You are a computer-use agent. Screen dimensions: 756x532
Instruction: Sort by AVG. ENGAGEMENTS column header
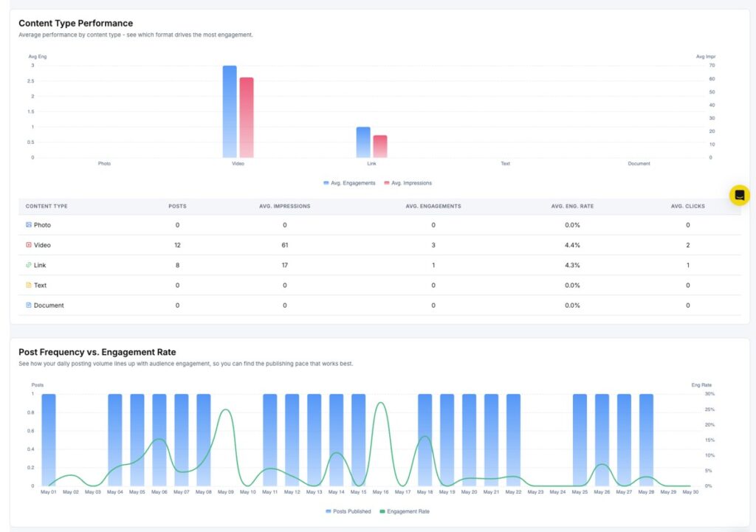[x=433, y=207]
